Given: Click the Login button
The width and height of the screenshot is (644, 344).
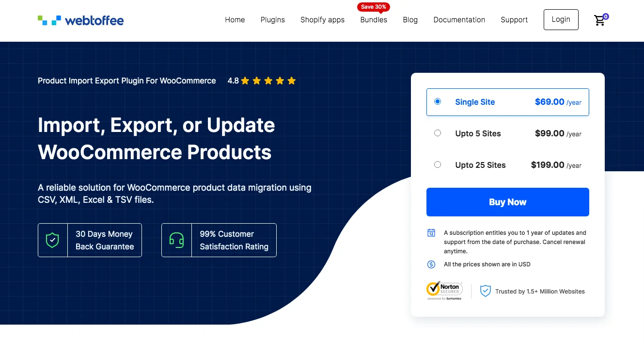Looking at the screenshot, I should [x=561, y=19].
